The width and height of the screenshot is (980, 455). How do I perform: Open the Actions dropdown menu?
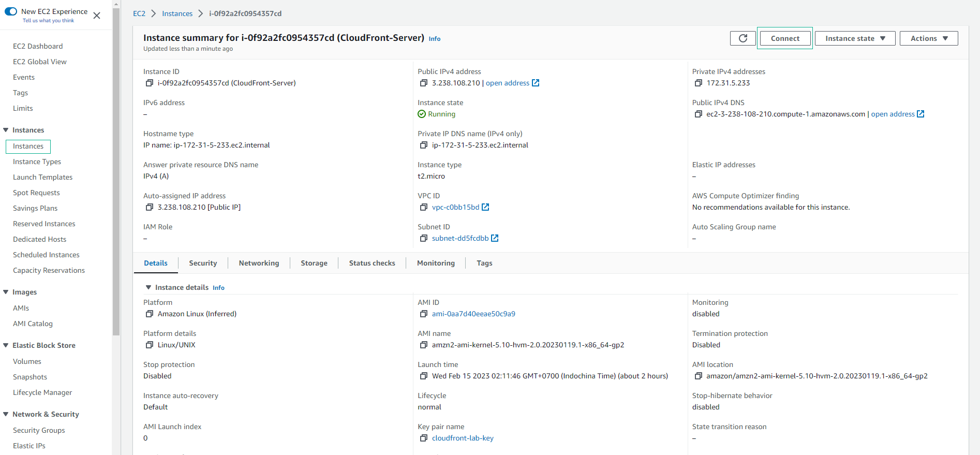(929, 38)
